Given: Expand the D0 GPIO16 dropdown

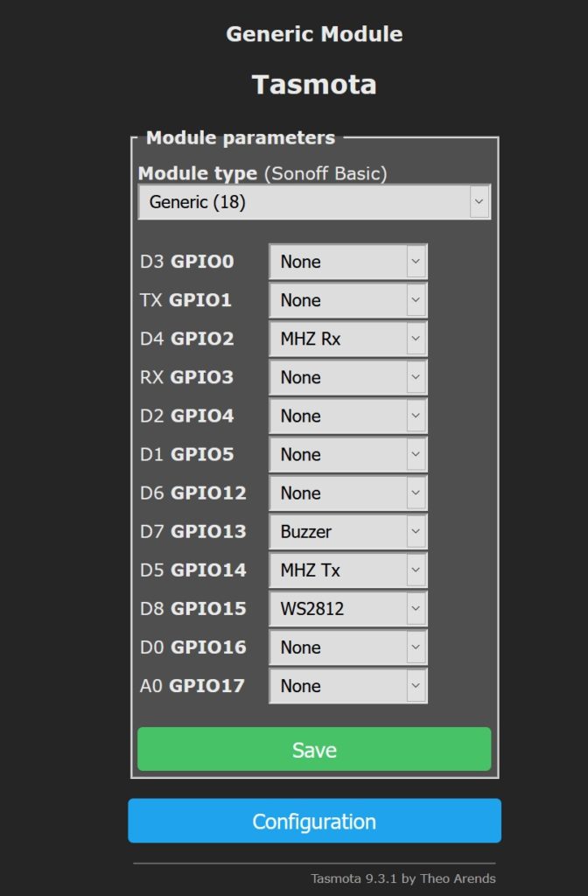Looking at the screenshot, I should tap(347, 647).
